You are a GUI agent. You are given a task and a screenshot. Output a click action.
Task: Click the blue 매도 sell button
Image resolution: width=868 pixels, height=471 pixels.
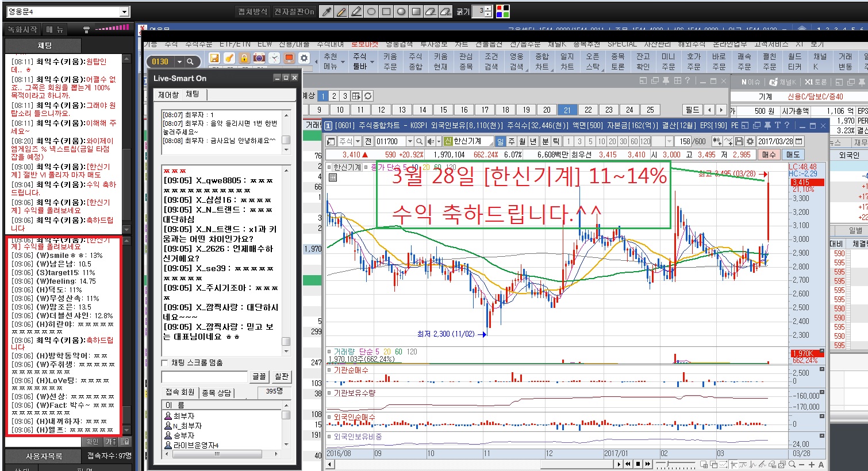coord(793,155)
